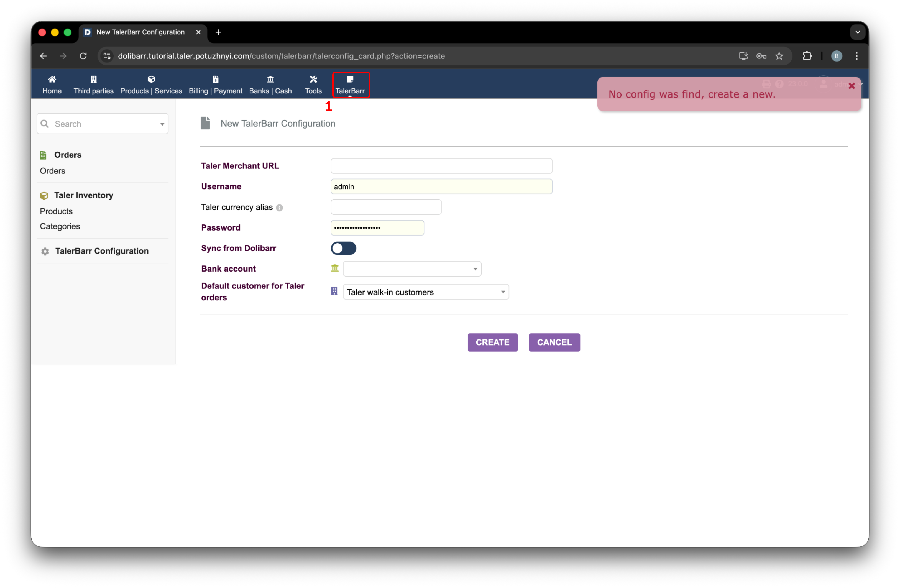
Task: Open TalerBarr Configuration sidebar link
Action: (101, 251)
